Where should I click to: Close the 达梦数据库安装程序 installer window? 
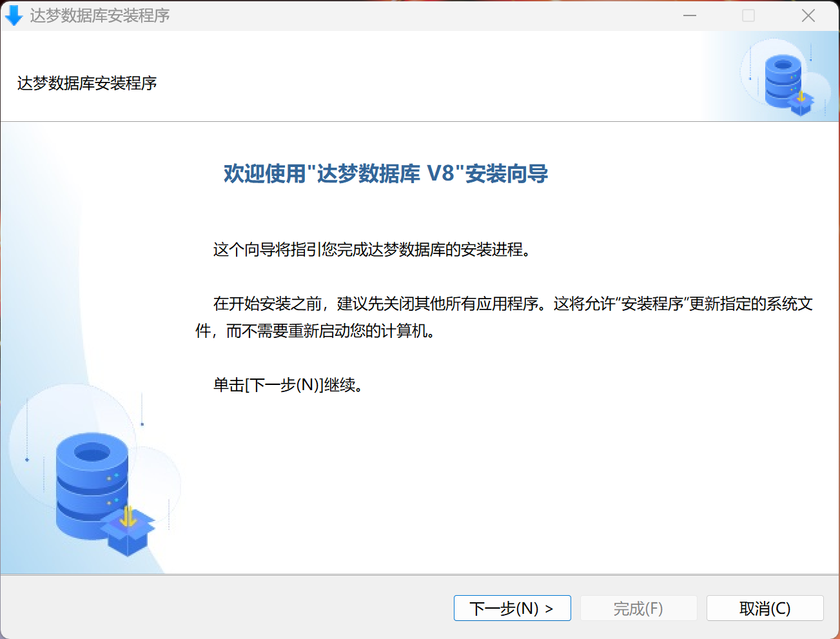click(x=808, y=15)
